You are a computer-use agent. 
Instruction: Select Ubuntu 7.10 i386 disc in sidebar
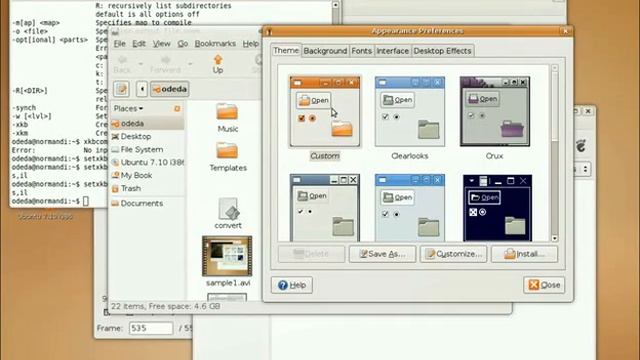coord(147,162)
